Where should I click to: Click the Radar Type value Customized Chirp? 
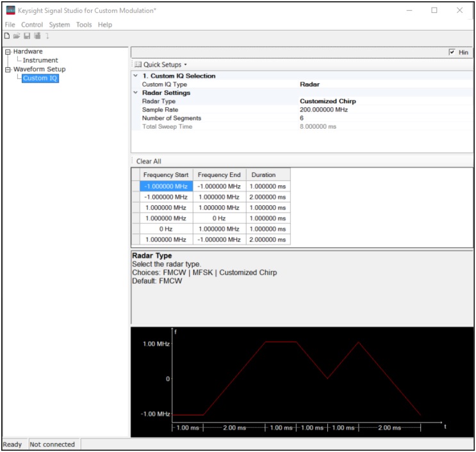point(327,101)
